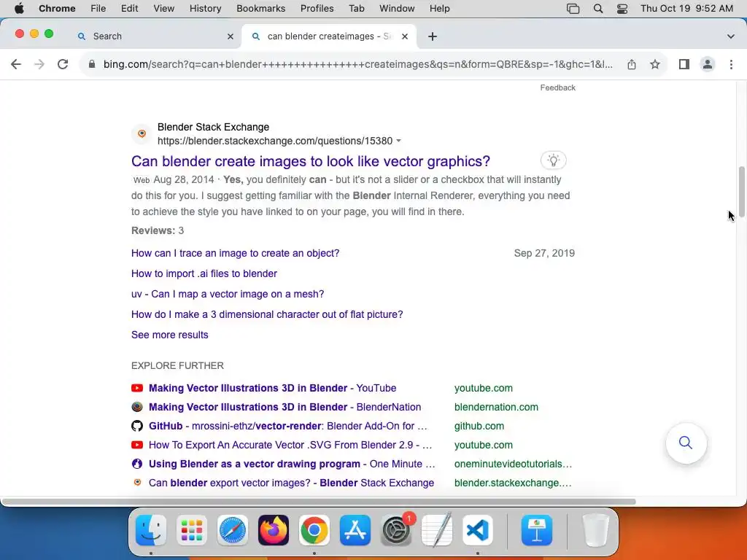This screenshot has width=747, height=560.
Task: Reload the Bing search page
Action: click(63, 64)
